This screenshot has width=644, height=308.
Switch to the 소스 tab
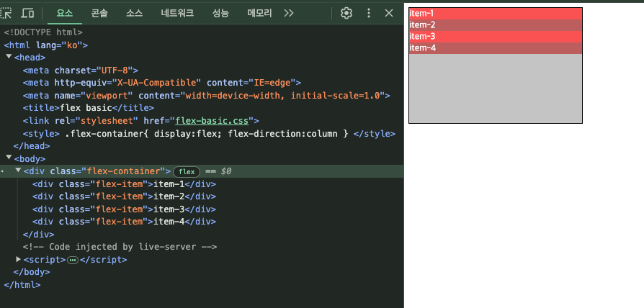[x=134, y=13]
